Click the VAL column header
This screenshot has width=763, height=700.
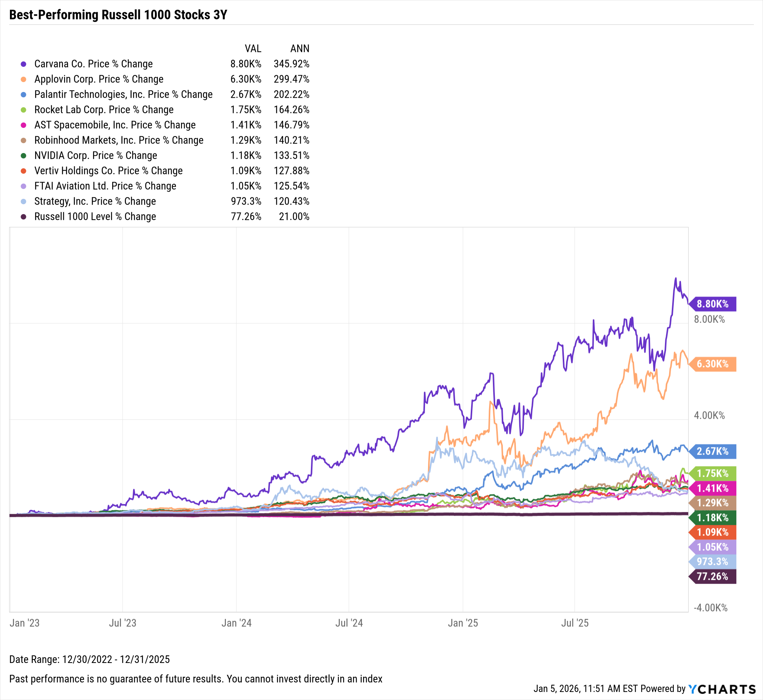point(253,49)
